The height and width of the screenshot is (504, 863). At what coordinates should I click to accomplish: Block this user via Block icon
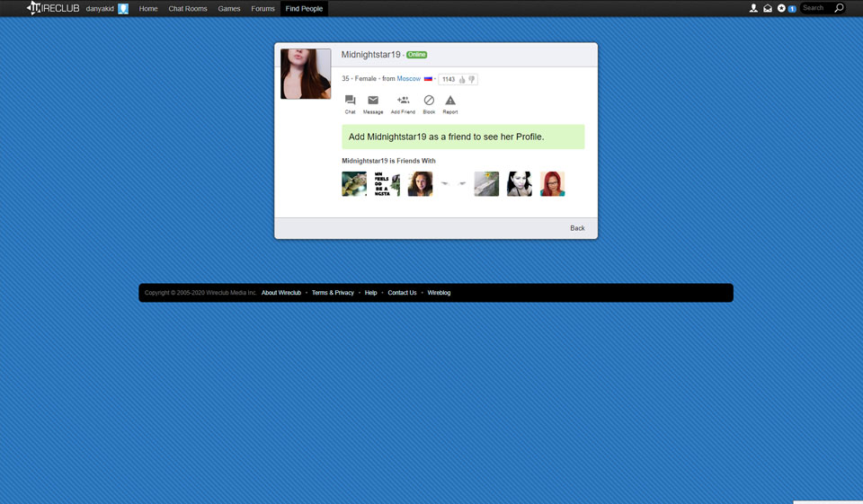(x=429, y=101)
